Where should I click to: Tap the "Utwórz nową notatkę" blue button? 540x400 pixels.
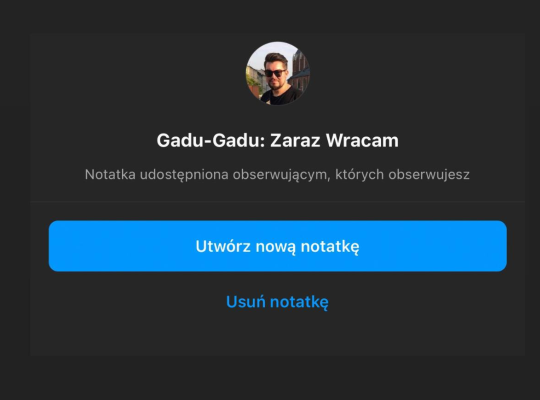pos(278,246)
